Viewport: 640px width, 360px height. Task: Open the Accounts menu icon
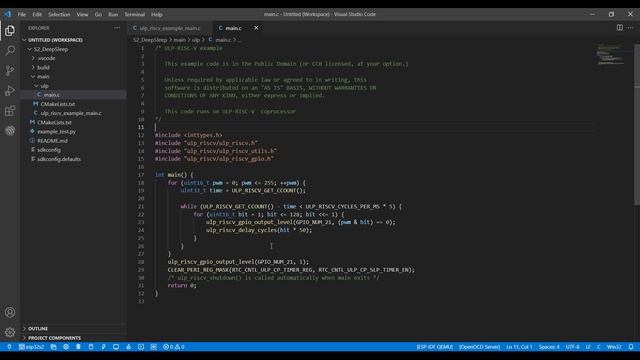click(10, 312)
